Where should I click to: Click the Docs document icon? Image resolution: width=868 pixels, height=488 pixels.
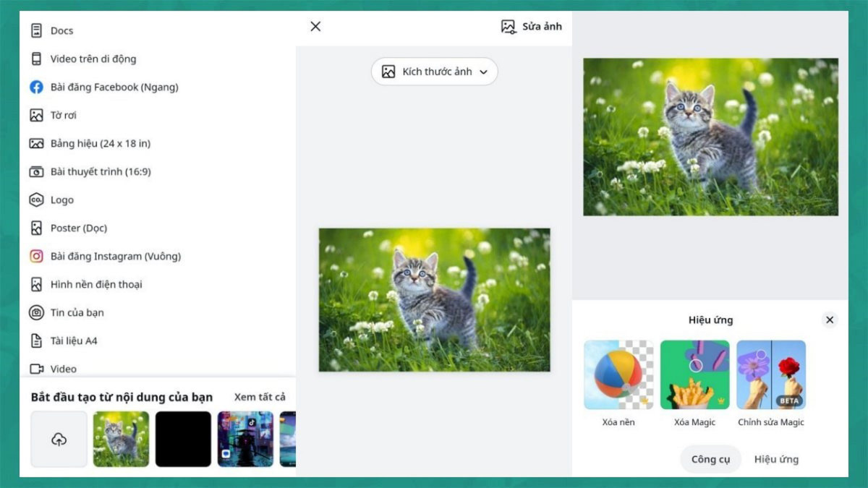coord(36,30)
